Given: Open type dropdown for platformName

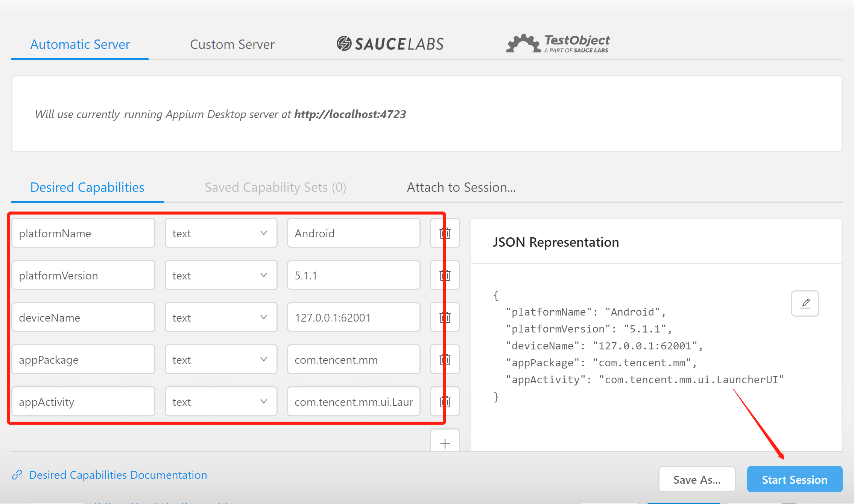Looking at the screenshot, I should click(x=221, y=233).
